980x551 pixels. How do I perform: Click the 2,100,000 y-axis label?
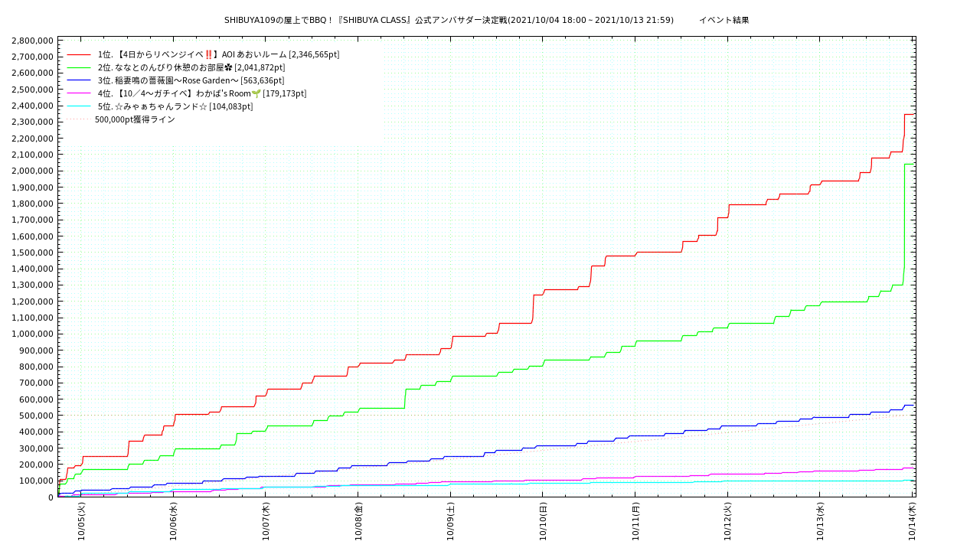pos(33,155)
